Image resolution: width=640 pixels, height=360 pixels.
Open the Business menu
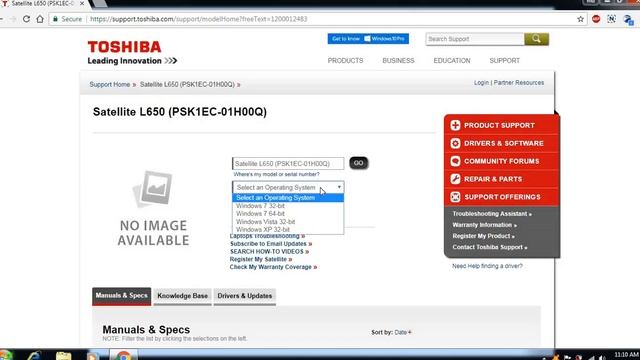(x=398, y=60)
